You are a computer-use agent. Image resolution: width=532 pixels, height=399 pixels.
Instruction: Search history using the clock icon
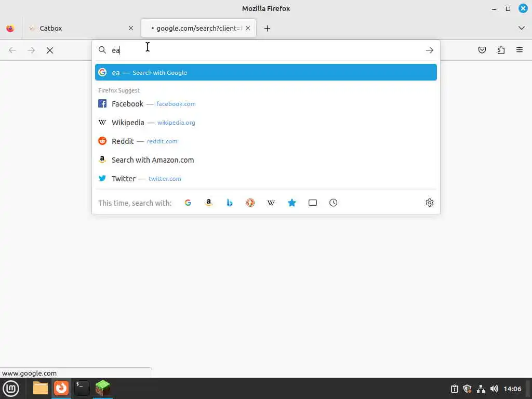[333, 203]
